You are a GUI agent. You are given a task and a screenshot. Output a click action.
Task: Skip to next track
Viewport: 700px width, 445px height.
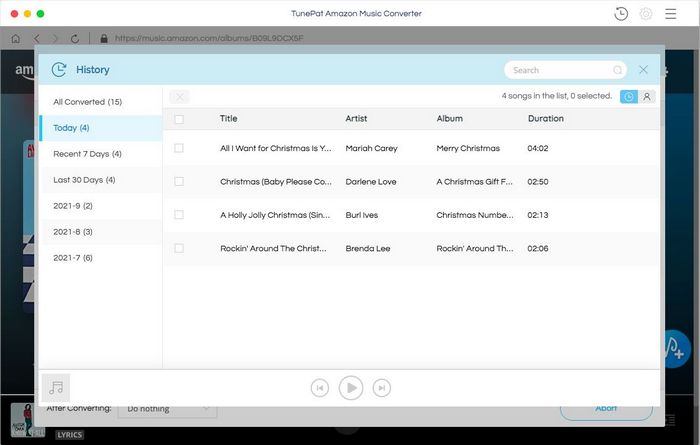[x=382, y=388]
